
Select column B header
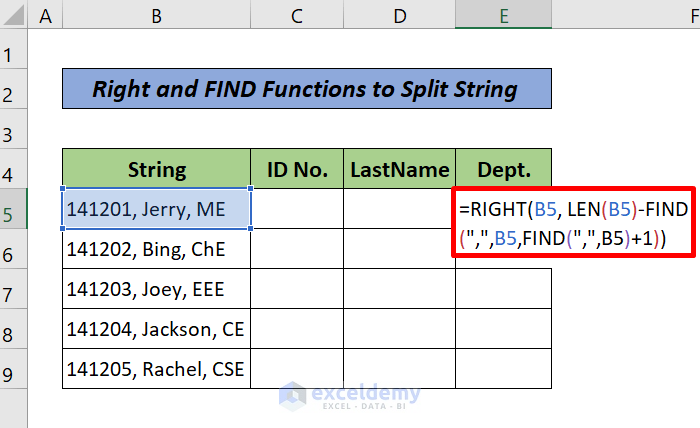(x=156, y=16)
